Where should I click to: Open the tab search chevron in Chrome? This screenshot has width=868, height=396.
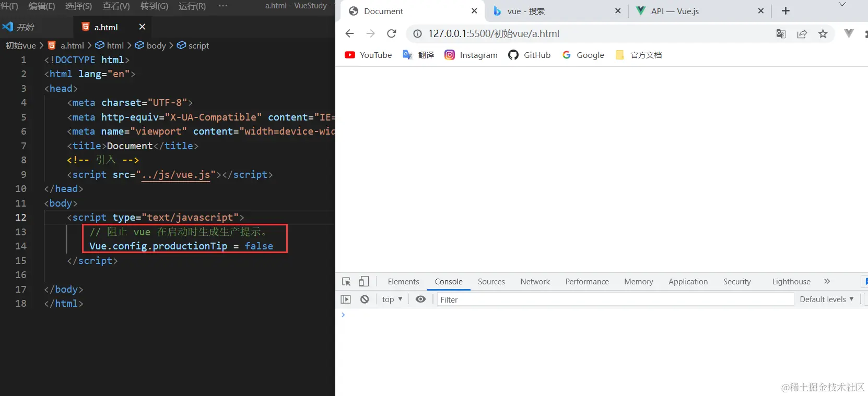842,4
